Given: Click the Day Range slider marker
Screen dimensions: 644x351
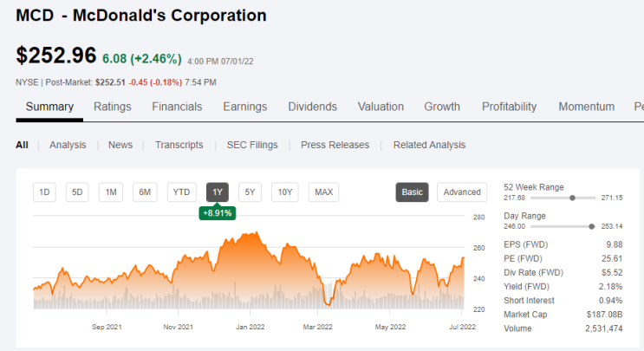Looking at the screenshot, I should [591, 226].
